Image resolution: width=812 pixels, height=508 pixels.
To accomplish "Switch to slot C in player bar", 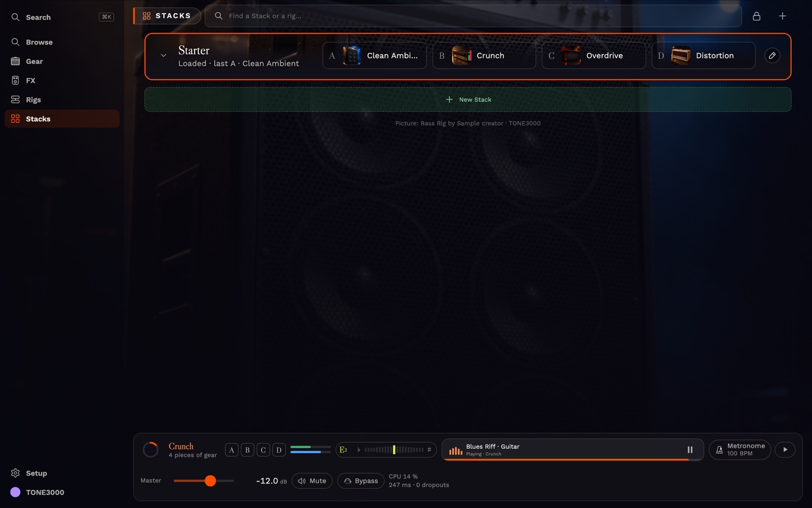I will (x=263, y=450).
